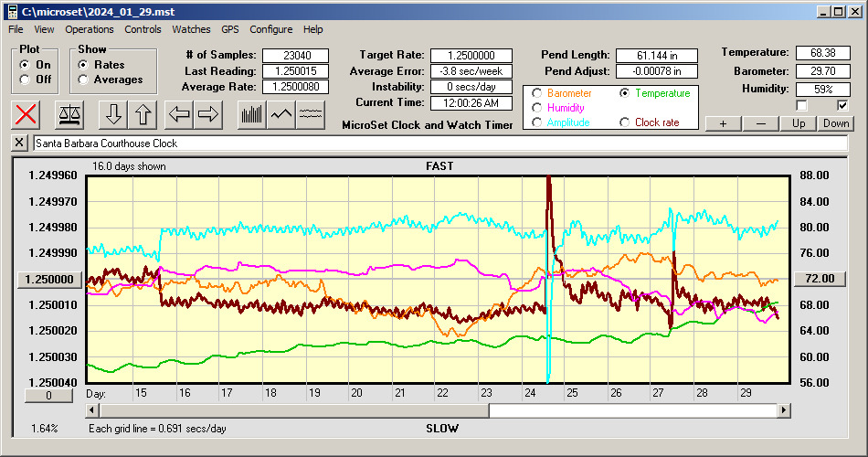Click the Average Rate field

296,87
